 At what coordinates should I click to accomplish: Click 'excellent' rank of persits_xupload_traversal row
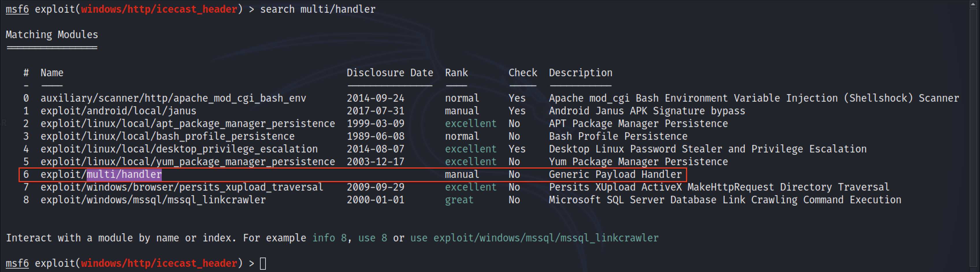click(x=471, y=187)
